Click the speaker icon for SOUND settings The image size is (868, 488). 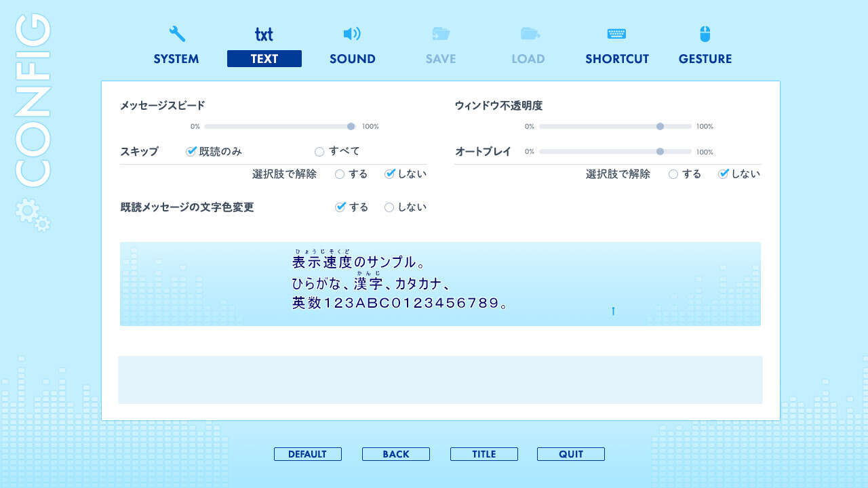352,33
